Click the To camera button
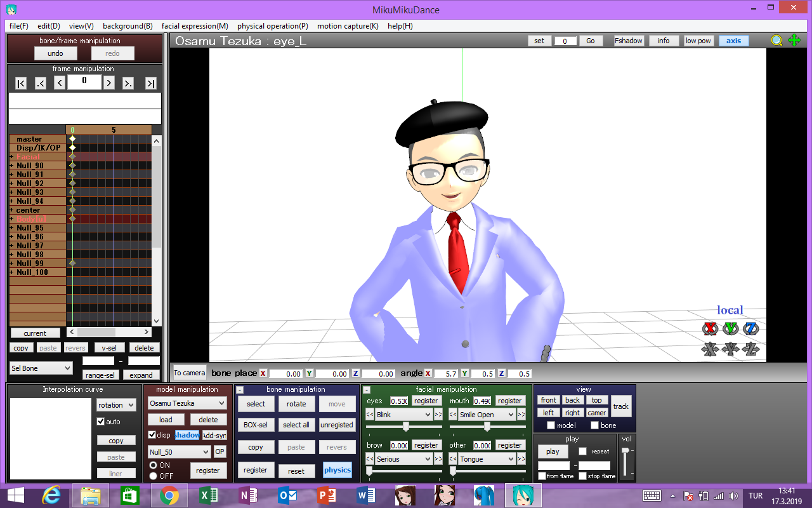 (x=190, y=373)
